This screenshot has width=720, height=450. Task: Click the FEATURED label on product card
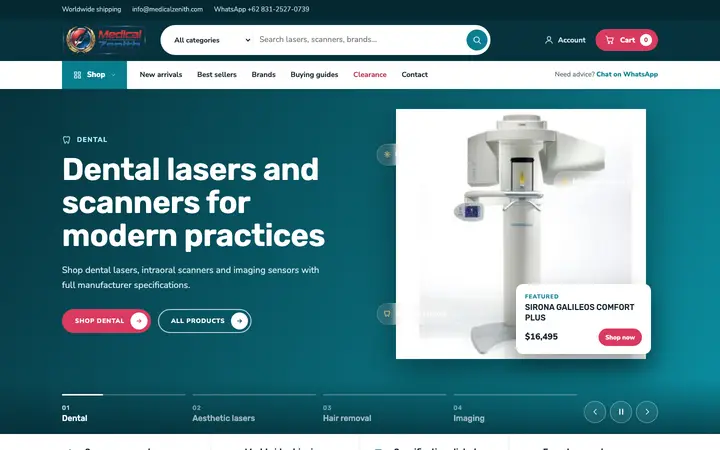pos(541,297)
